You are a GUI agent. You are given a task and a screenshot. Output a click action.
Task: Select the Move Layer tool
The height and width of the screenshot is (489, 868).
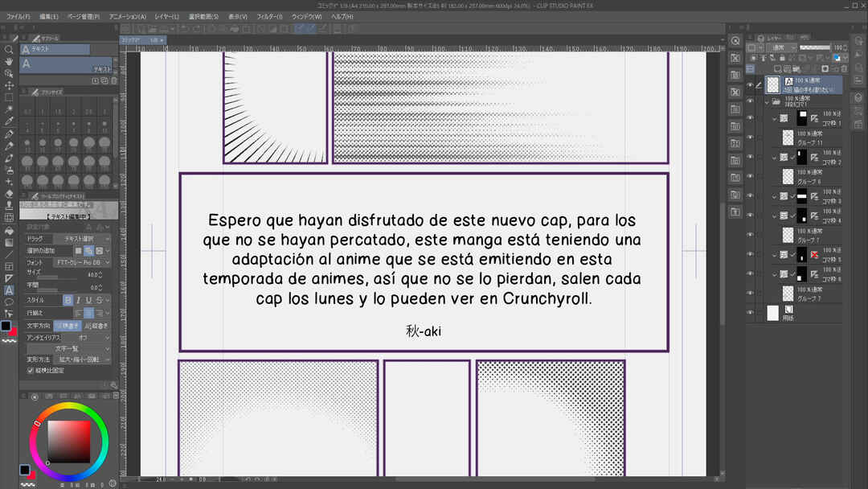point(9,85)
